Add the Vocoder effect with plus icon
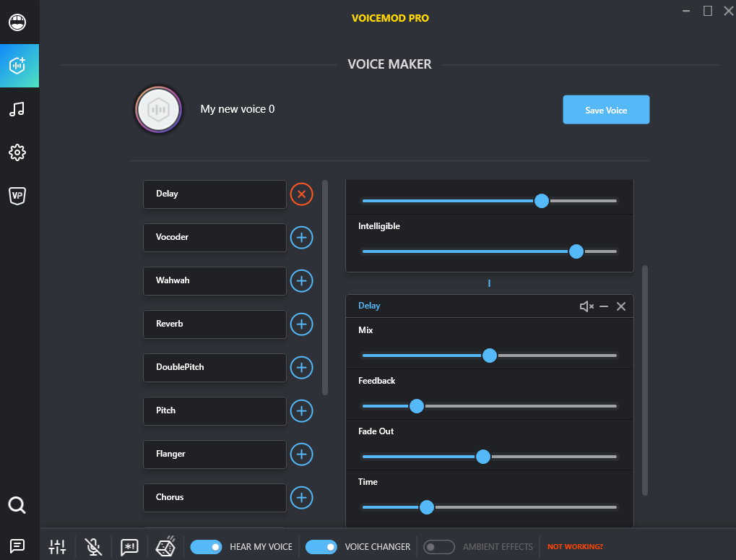Image resolution: width=736 pixels, height=560 pixels. point(301,238)
